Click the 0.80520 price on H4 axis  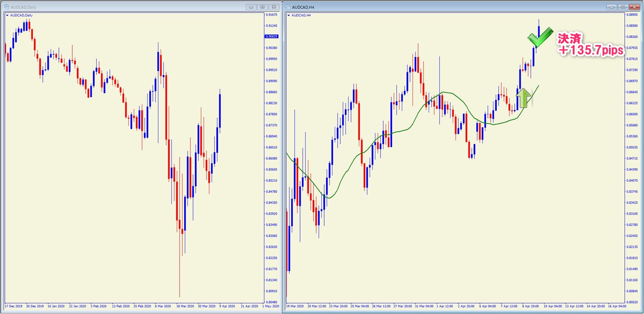pos(632,302)
